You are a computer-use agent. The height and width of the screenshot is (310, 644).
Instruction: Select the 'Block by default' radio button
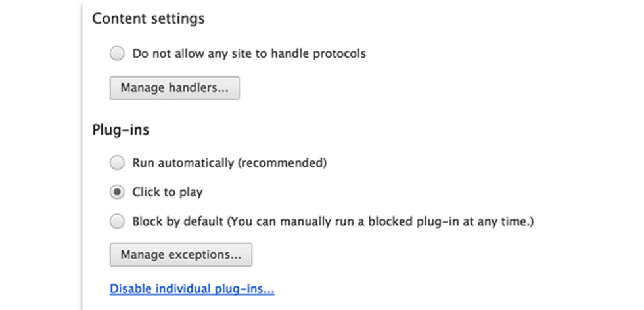tap(117, 222)
